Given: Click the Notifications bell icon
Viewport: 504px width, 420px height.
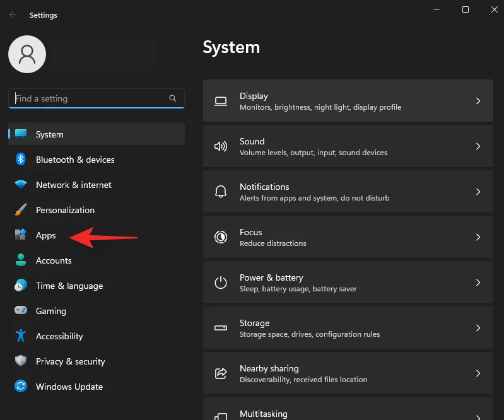Looking at the screenshot, I should pyautogui.click(x=221, y=192).
